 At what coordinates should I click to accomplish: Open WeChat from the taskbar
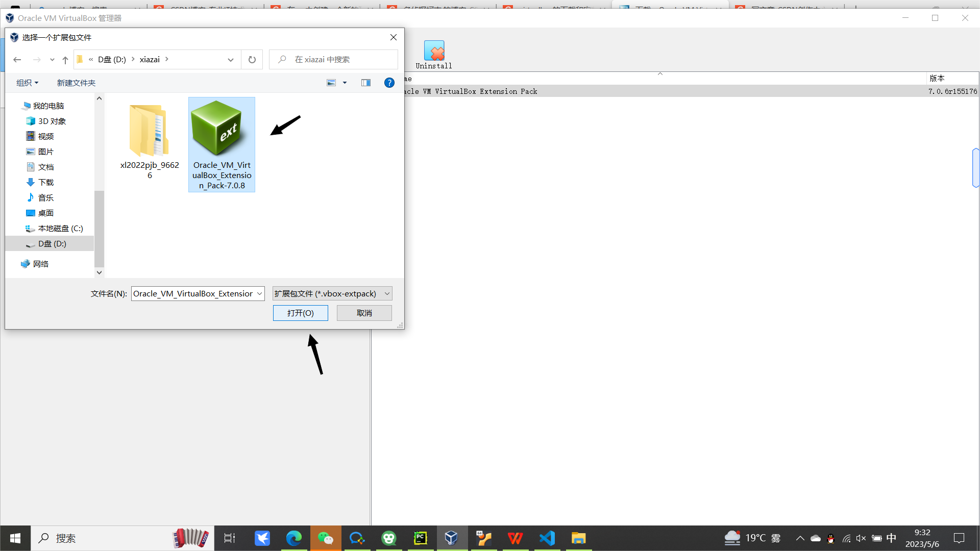point(326,538)
